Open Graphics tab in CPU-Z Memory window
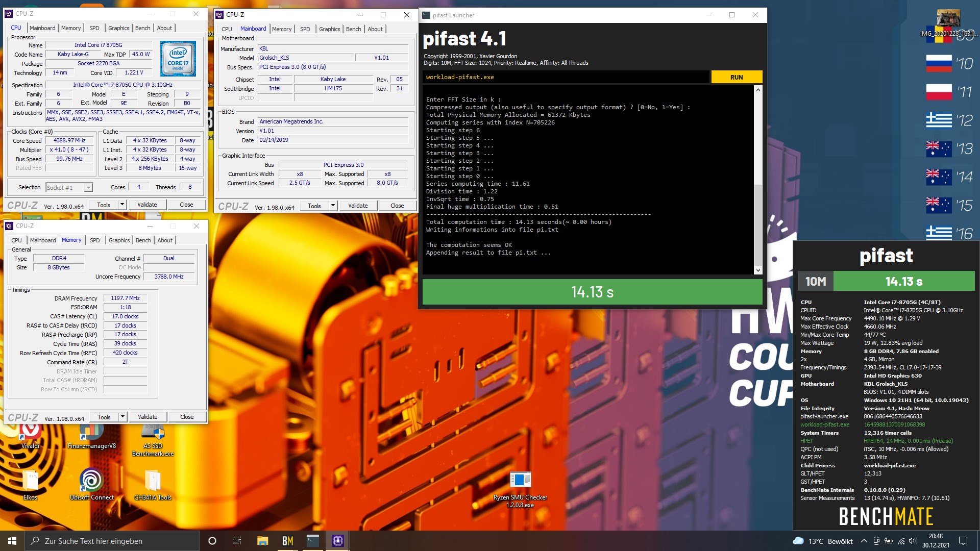 (119, 240)
